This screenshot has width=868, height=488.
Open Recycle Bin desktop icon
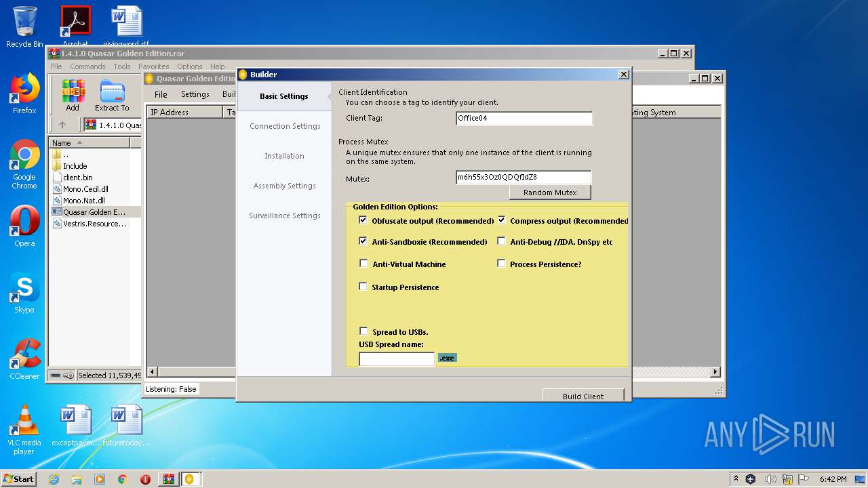(24, 27)
